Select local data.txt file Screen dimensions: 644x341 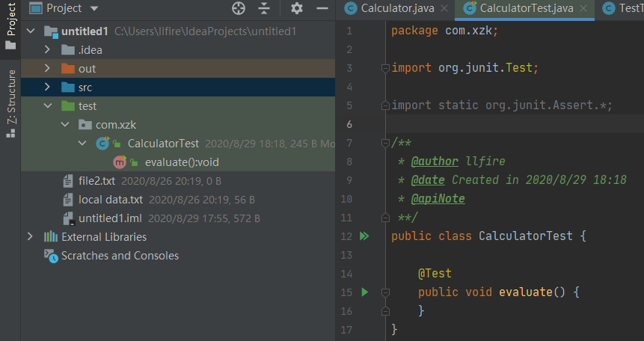coord(110,200)
